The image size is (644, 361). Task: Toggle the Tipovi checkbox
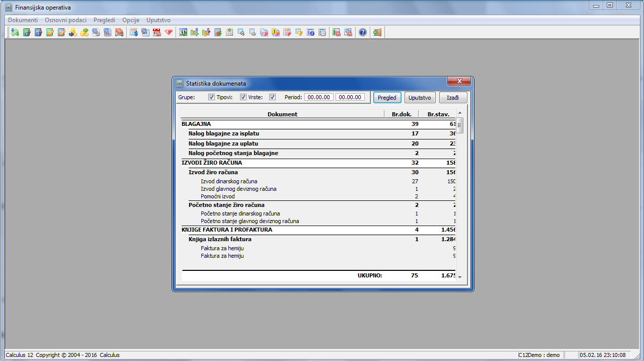(x=243, y=97)
